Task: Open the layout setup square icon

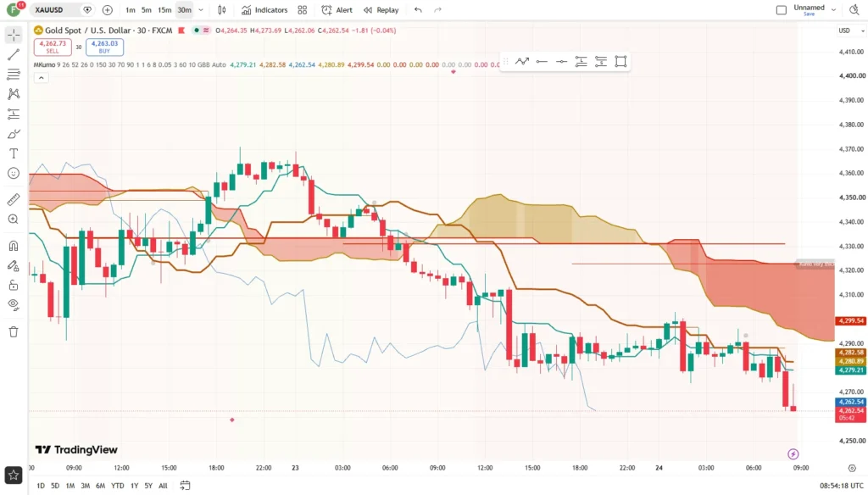Action: [781, 10]
